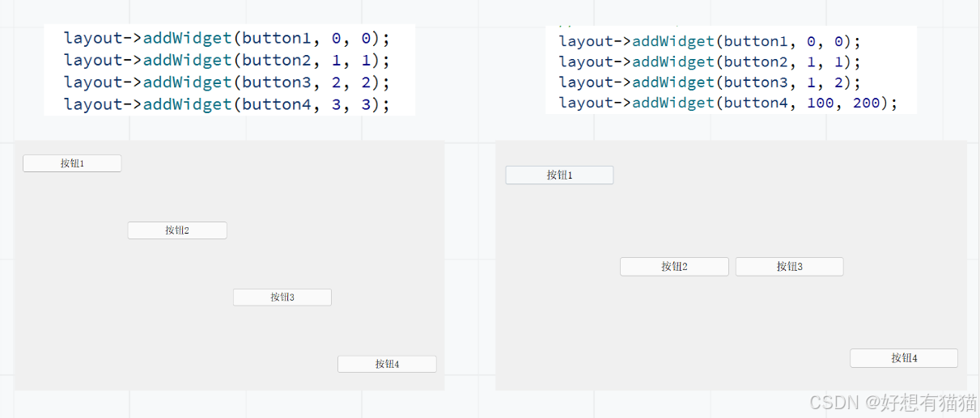Click 按钮1 in window where 按钮2 touches 按钮3
Screen dimensions: 980x418
point(559,175)
